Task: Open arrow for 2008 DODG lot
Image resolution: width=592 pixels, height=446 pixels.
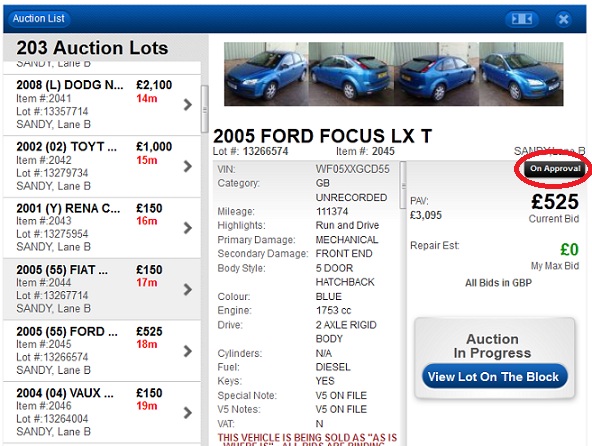Action: pyautogui.click(x=188, y=105)
